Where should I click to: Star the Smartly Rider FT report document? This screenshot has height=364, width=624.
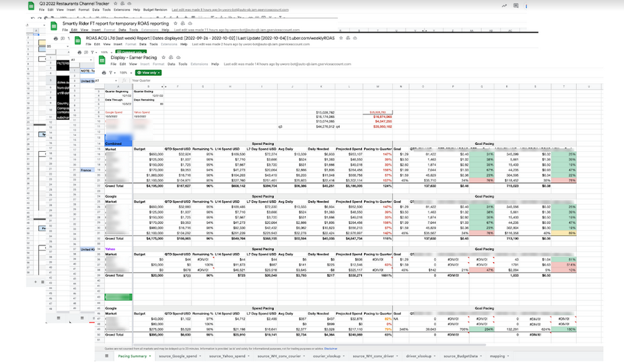[175, 24]
